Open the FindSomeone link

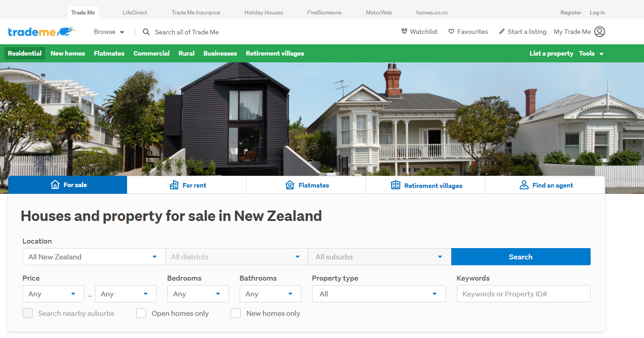pyautogui.click(x=324, y=13)
